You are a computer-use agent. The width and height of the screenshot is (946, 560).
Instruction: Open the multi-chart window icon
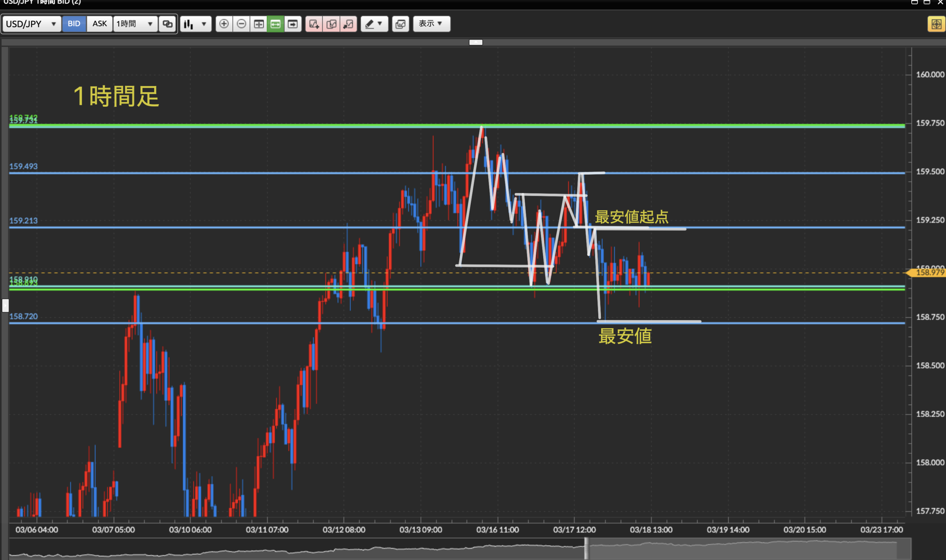400,24
